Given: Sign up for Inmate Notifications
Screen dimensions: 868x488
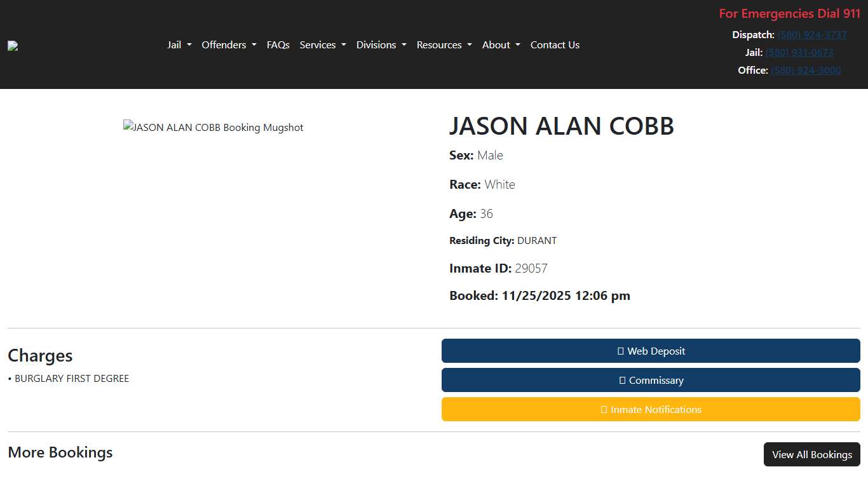Looking at the screenshot, I should click(x=651, y=410).
